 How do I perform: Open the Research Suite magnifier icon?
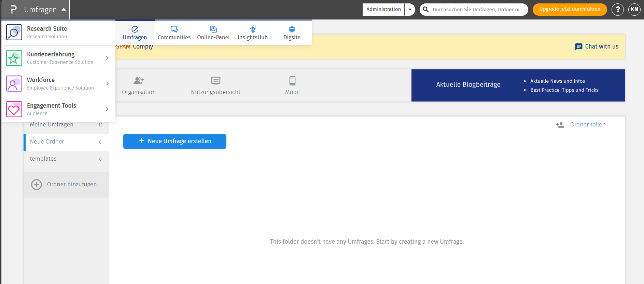click(x=14, y=32)
